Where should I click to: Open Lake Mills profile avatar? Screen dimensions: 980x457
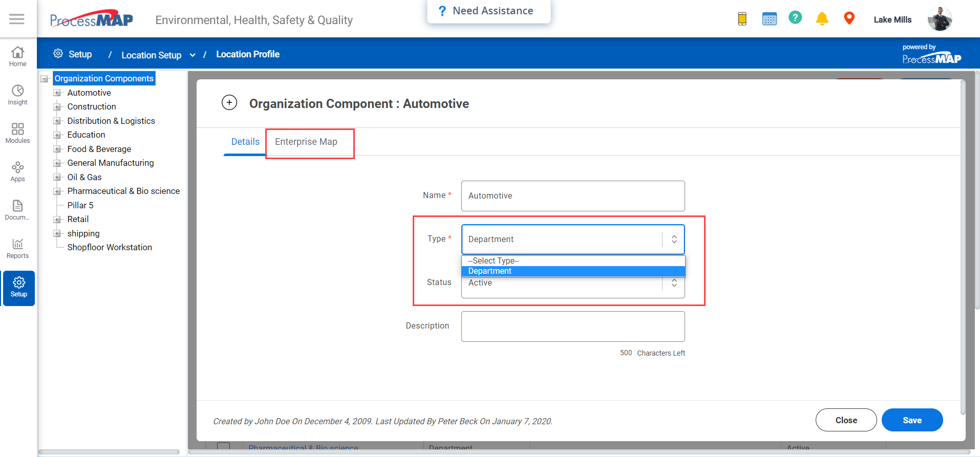[x=940, y=19]
